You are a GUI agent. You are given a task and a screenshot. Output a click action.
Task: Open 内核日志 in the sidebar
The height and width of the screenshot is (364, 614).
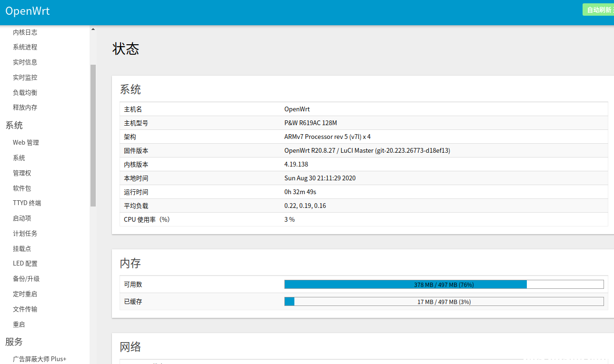25,32
